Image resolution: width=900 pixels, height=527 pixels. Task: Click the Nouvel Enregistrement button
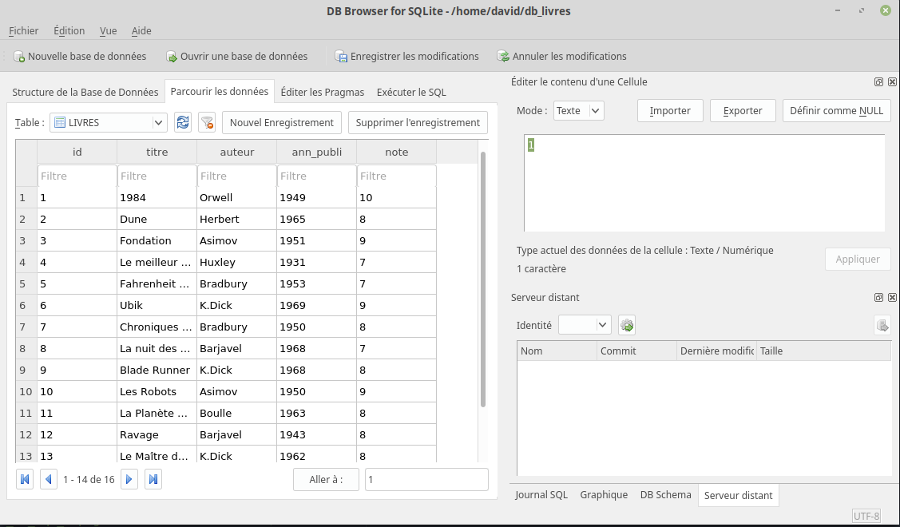[x=281, y=122]
